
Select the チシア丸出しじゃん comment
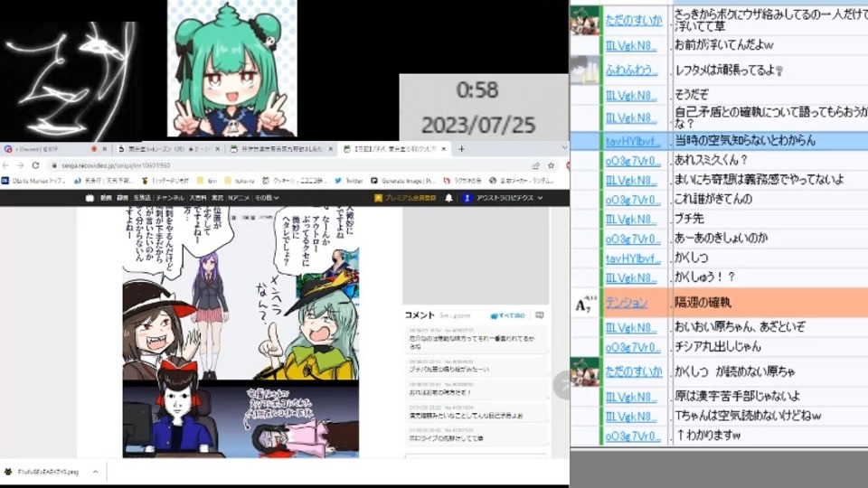717,347
